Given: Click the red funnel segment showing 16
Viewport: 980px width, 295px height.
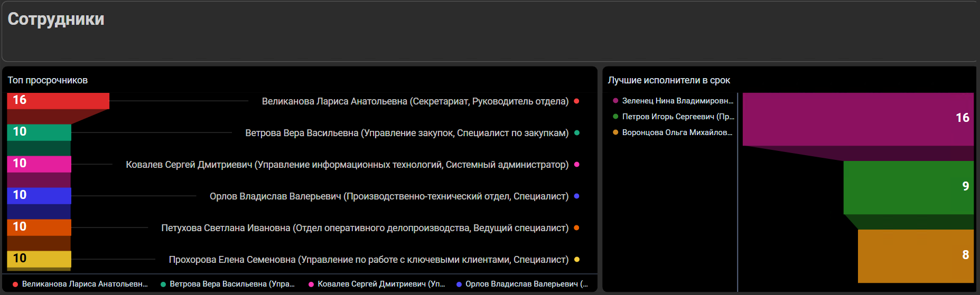Looking at the screenshot, I should 58,101.
